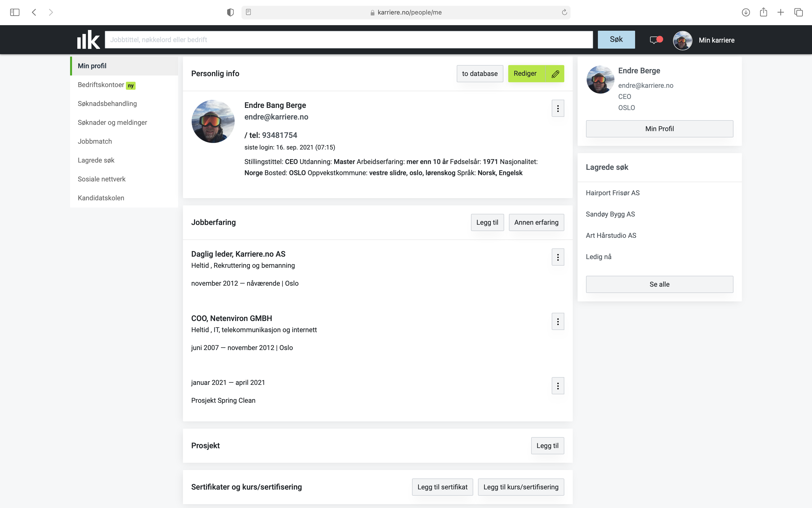This screenshot has width=812, height=508.
Task: Click the large profile photo
Action: [x=213, y=121]
